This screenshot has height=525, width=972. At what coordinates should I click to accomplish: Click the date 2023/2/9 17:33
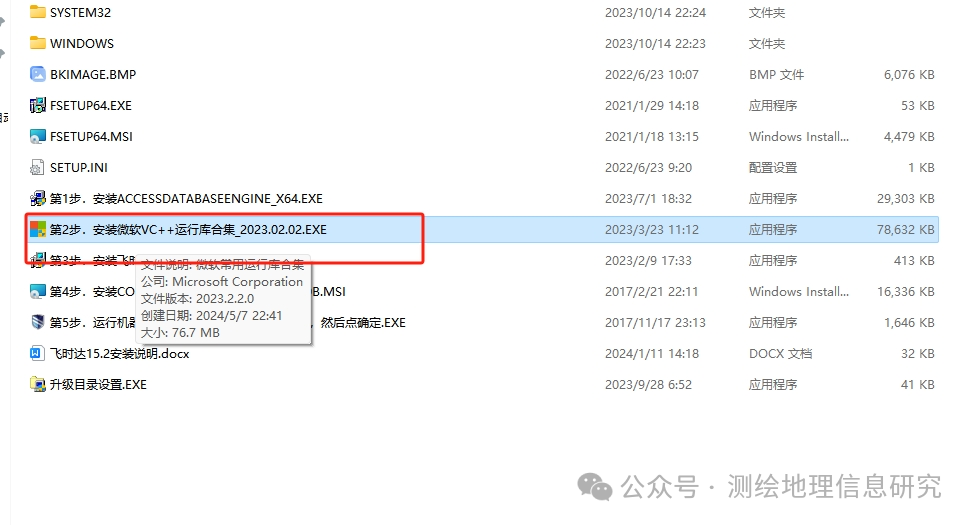pos(648,260)
